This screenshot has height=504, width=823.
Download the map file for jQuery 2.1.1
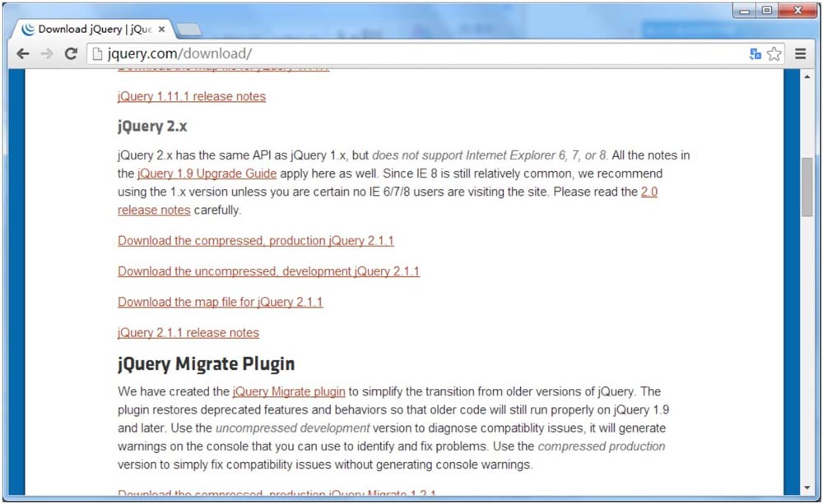pyautogui.click(x=220, y=302)
